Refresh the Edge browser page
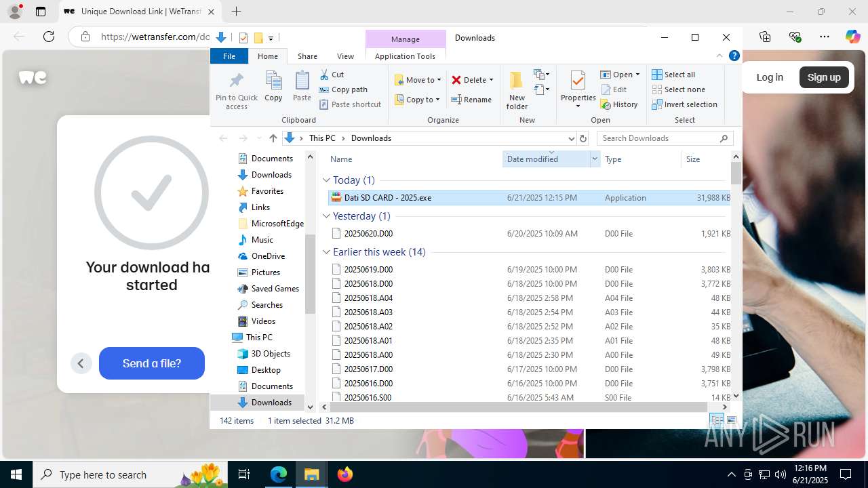Viewport: 868px width, 488px height. (49, 37)
